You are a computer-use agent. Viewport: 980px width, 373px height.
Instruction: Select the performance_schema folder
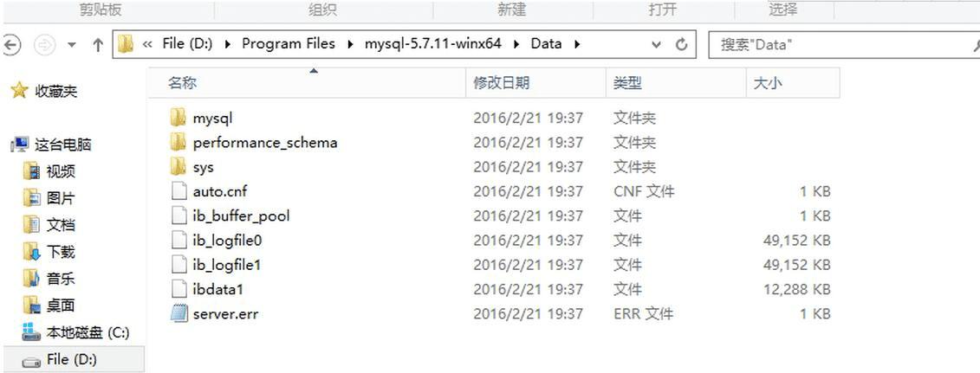265,143
